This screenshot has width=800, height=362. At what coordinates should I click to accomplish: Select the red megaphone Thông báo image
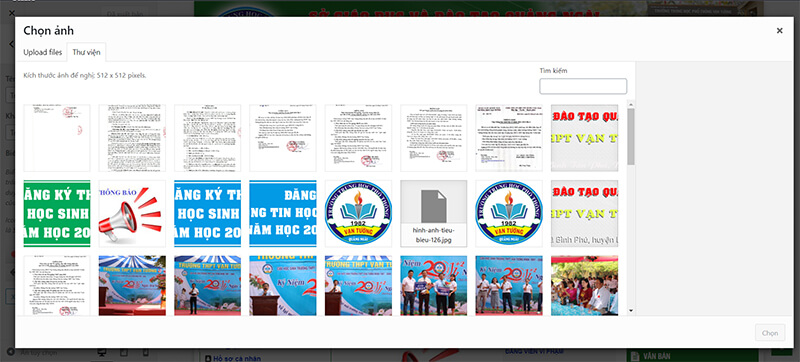click(132, 213)
